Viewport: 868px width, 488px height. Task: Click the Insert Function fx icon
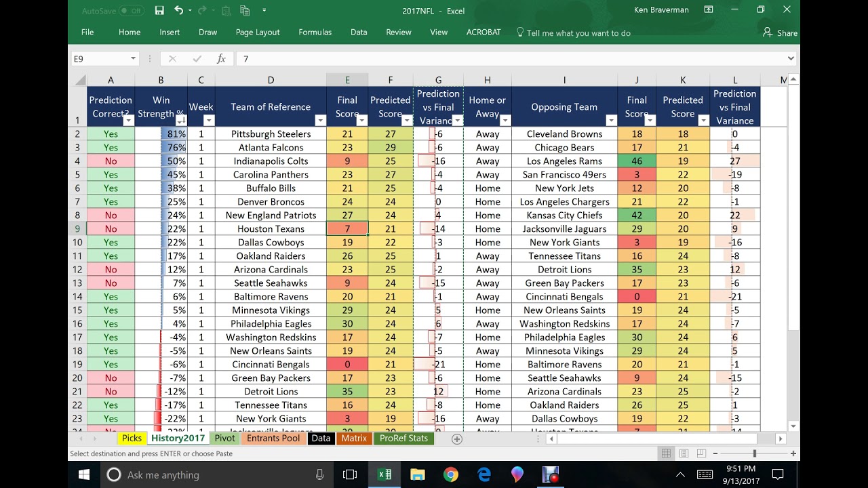coord(221,59)
